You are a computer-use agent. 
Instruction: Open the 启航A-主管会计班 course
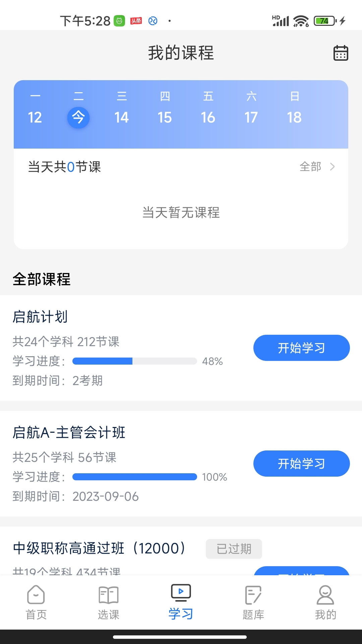coord(69,432)
